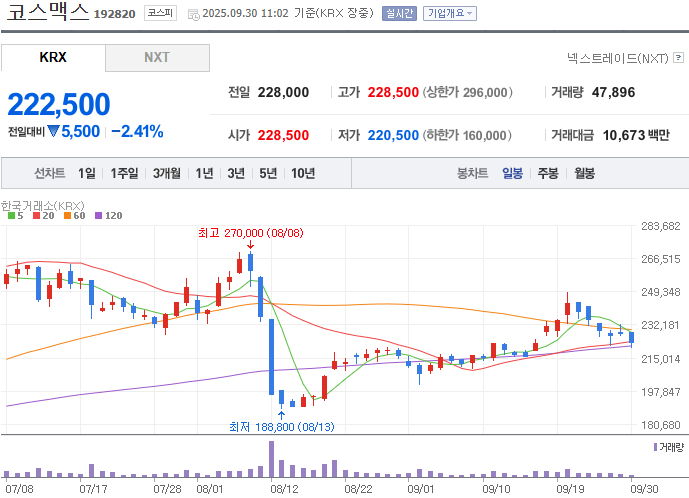The width and height of the screenshot is (689, 498).
Task: Click the purple 거래량 legend marker
Action: [656, 447]
